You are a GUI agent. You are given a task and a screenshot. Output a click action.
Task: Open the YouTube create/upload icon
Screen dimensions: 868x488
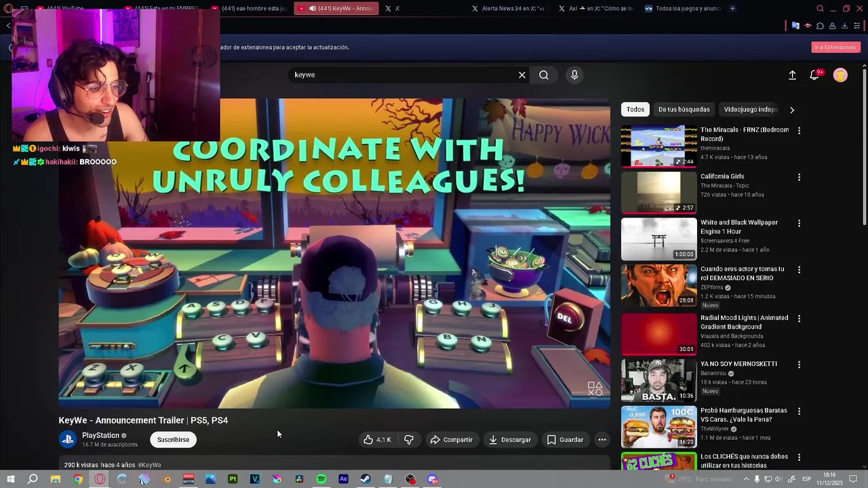pos(792,75)
